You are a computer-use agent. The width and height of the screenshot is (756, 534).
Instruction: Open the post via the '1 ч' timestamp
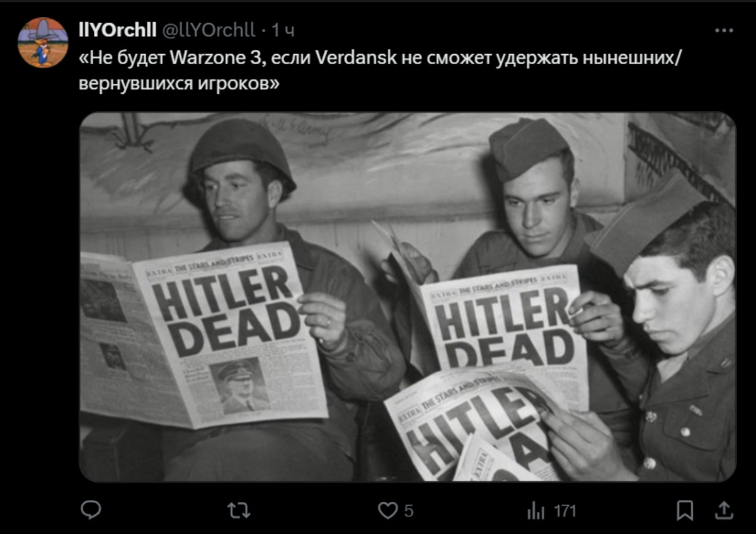coord(282,30)
